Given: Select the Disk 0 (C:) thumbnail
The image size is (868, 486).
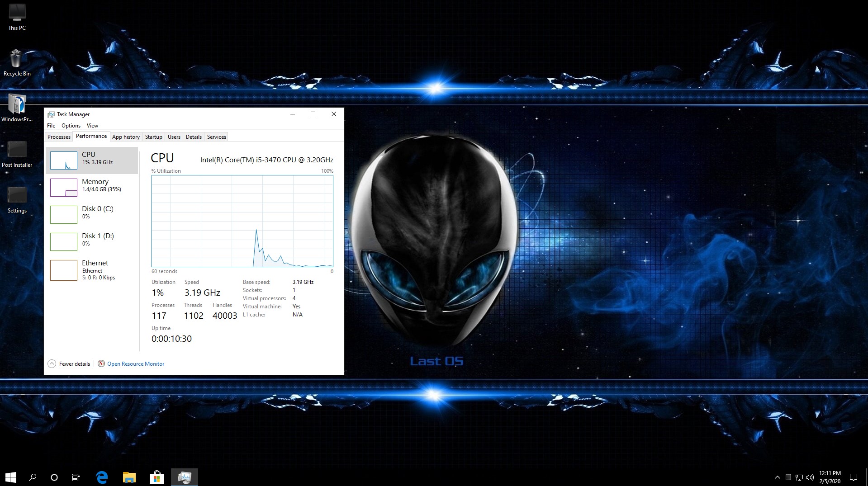Looking at the screenshot, I should [64, 215].
